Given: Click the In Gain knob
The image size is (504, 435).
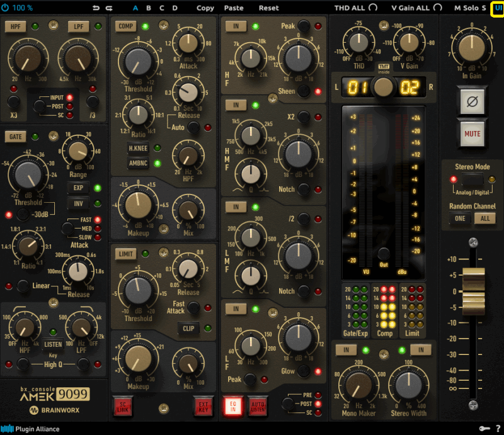Looking at the screenshot, I should (x=471, y=48).
